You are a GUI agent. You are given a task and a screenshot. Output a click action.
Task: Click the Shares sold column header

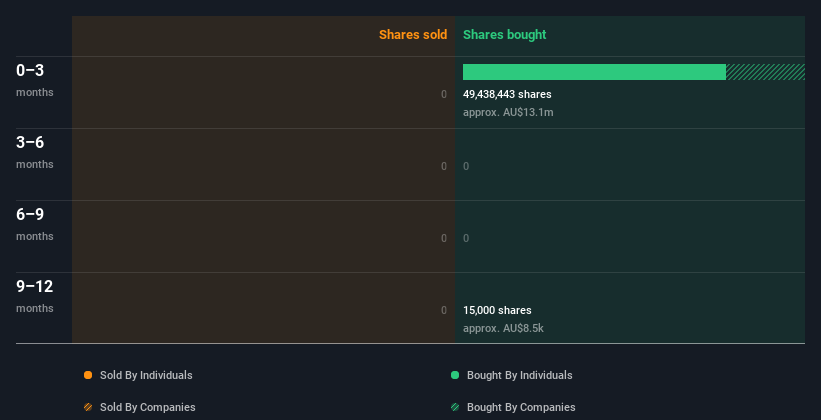413,35
